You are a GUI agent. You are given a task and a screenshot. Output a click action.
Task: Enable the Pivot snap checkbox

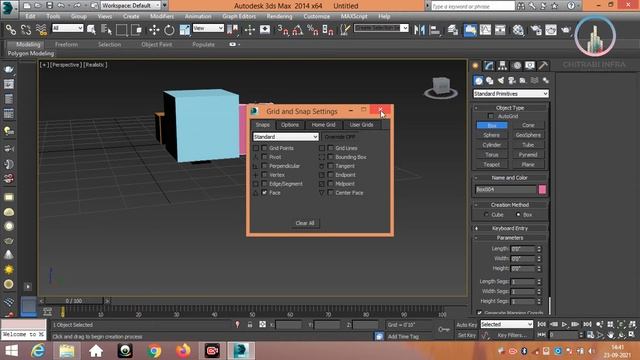[264, 157]
